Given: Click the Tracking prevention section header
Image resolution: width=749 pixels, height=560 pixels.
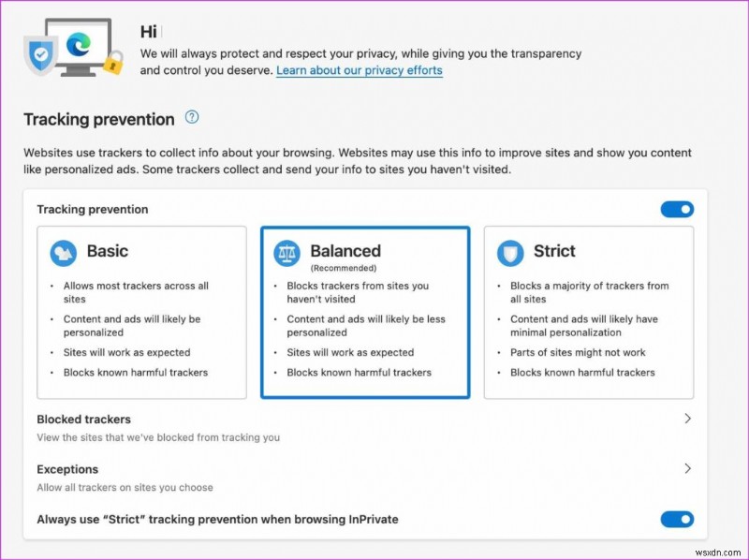Looking at the screenshot, I should (x=99, y=119).
